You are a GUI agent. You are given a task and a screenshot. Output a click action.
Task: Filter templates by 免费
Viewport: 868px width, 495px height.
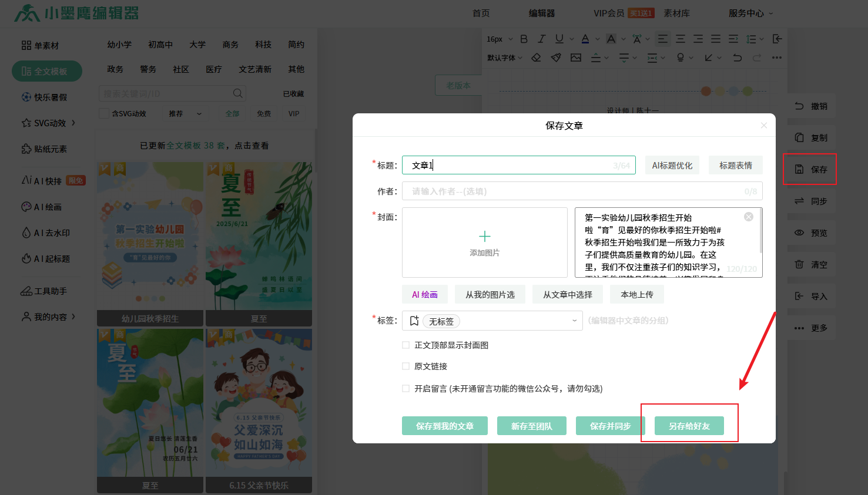pos(264,114)
